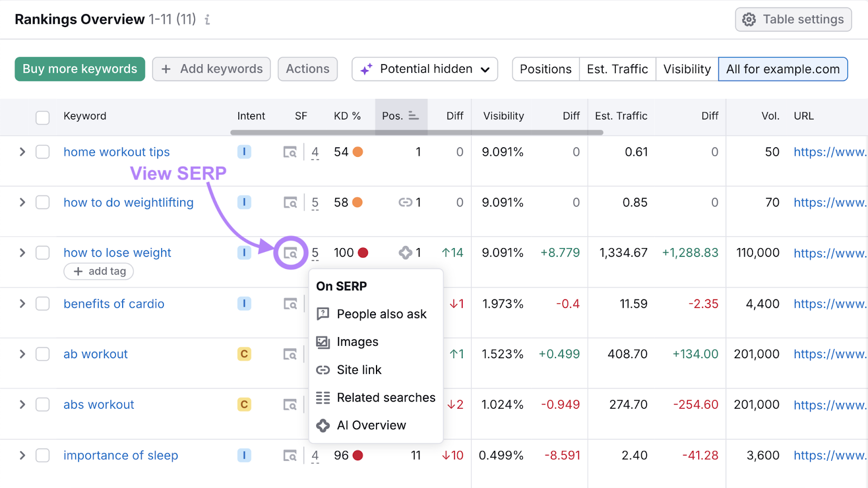Viewport: 868px width, 488px height.
Task: Click the info icon beside Rankings Overview
Action: tap(207, 20)
